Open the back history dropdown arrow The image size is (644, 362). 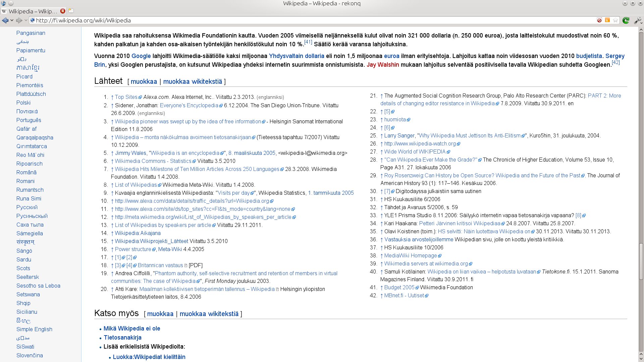pos(12,20)
